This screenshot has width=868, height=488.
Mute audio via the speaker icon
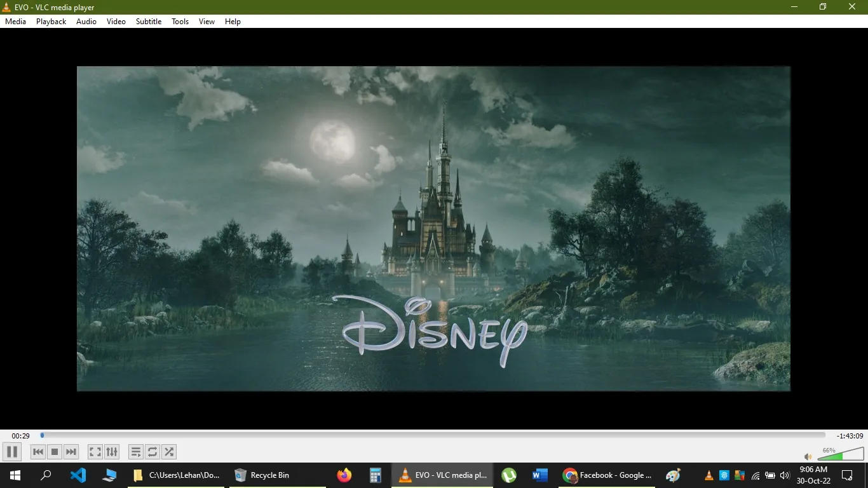point(807,456)
